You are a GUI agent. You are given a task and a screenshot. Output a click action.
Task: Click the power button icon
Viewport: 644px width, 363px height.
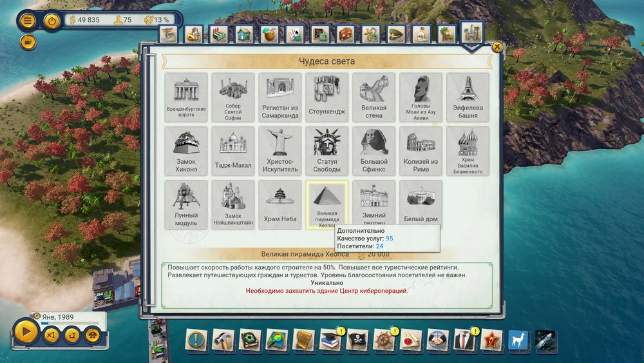click(52, 21)
